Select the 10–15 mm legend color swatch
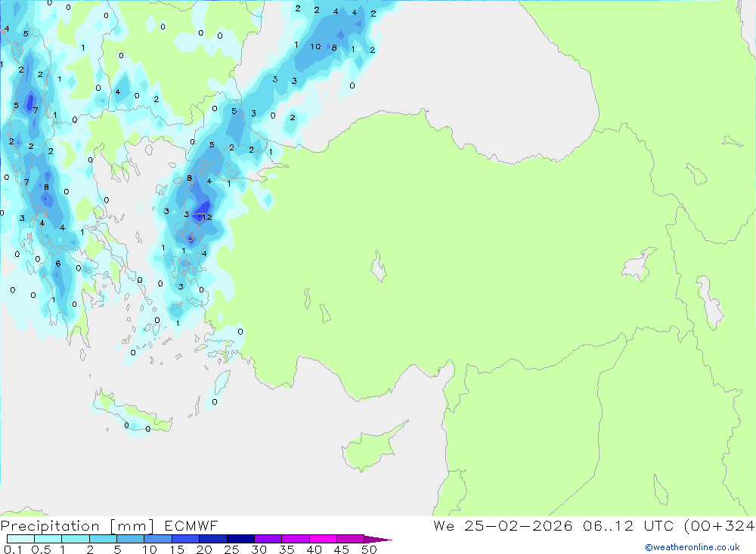756x554 pixels. click(x=158, y=539)
